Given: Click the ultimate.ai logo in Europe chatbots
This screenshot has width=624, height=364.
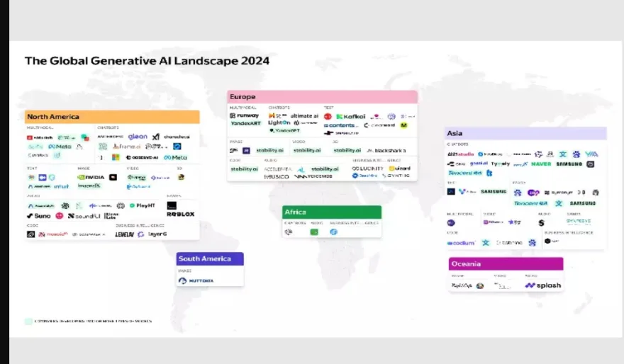Looking at the screenshot, I should [x=304, y=116].
